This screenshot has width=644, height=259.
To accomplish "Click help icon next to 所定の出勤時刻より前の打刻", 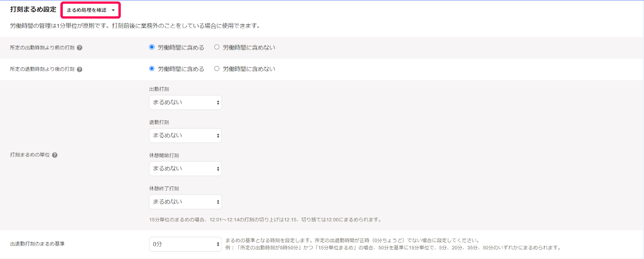I will click(80, 48).
